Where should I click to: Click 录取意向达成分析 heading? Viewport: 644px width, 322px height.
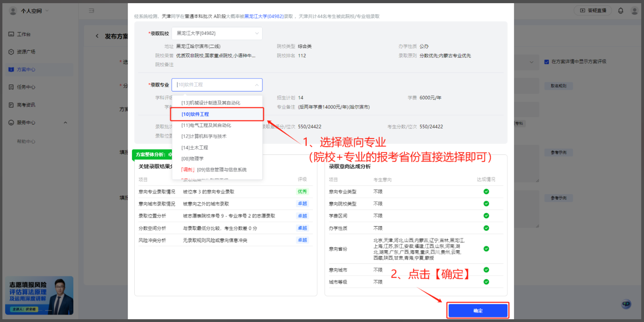(x=350, y=166)
